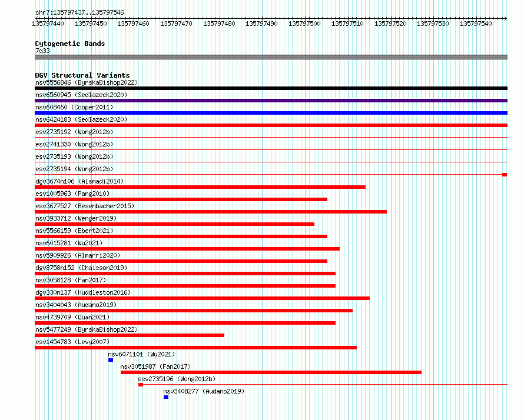Select the nsv4739709 red variant bar
Image resolution: width=524 pixels, height=420 pixels.
185,323
